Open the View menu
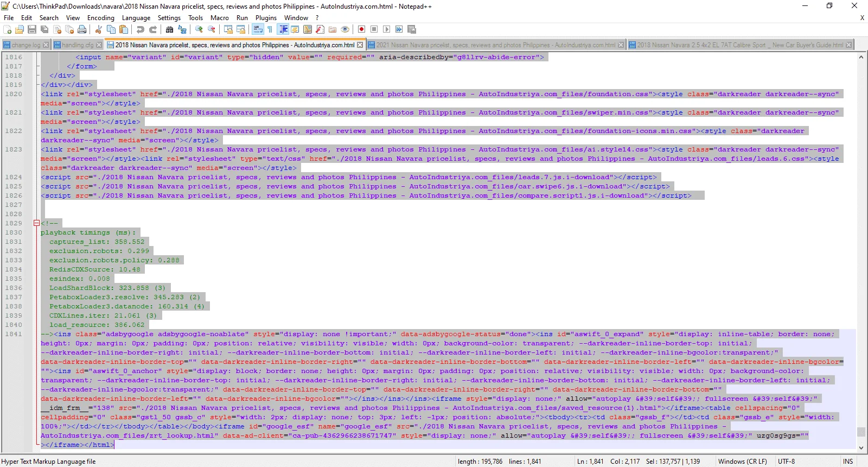Screen dimensions: 868x467 [73, 18]
